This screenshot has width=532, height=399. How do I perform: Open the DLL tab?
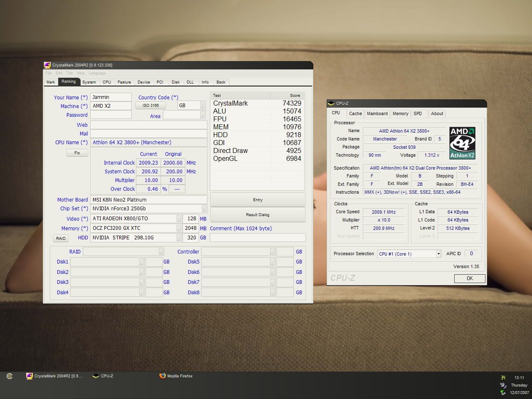pyautogui.click(x=190, y=82)
